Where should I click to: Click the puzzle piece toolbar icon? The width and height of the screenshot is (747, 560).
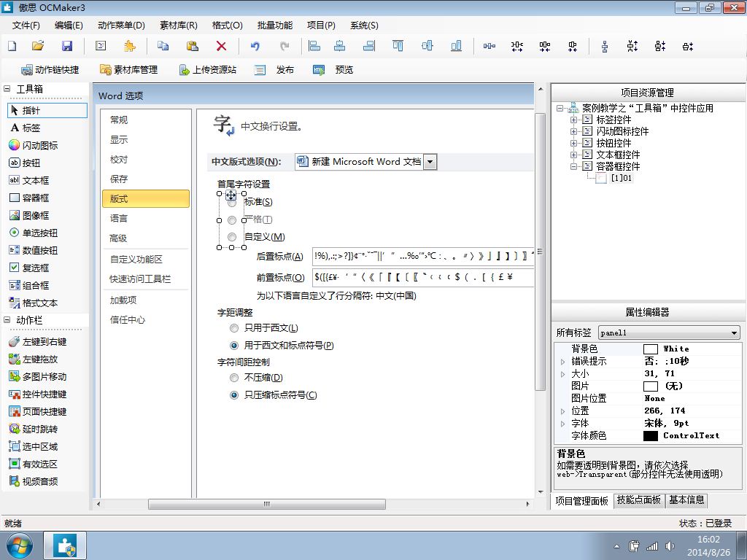(129, 46)
